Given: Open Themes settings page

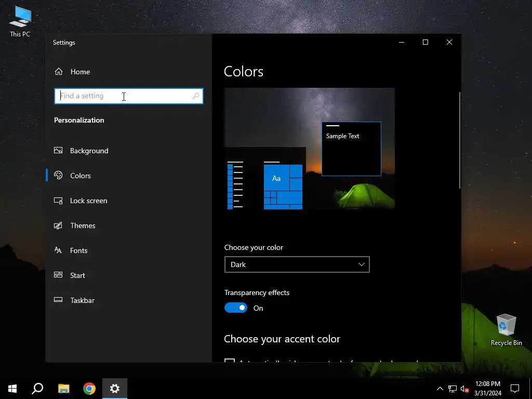Looking at the screenshot, I should click(129, 225).
